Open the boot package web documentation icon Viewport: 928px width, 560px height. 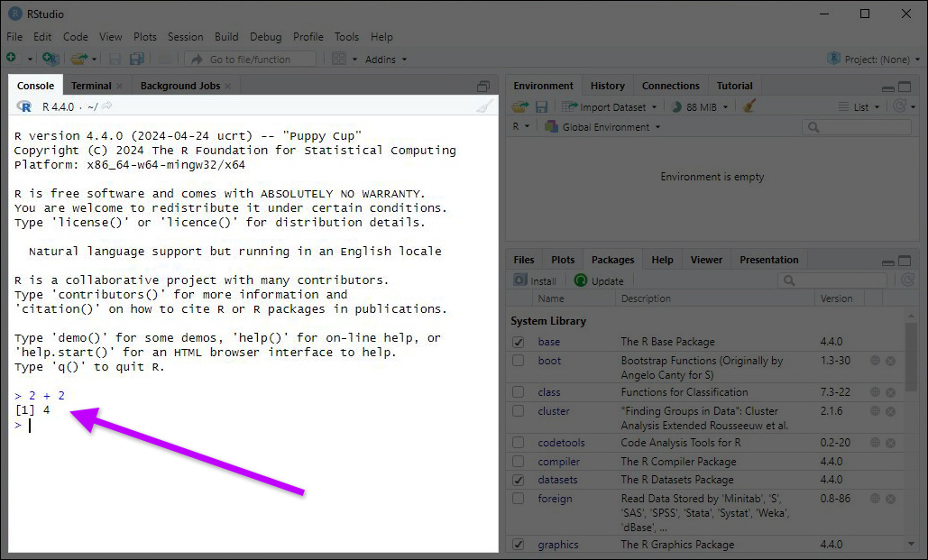pos(876,361)
